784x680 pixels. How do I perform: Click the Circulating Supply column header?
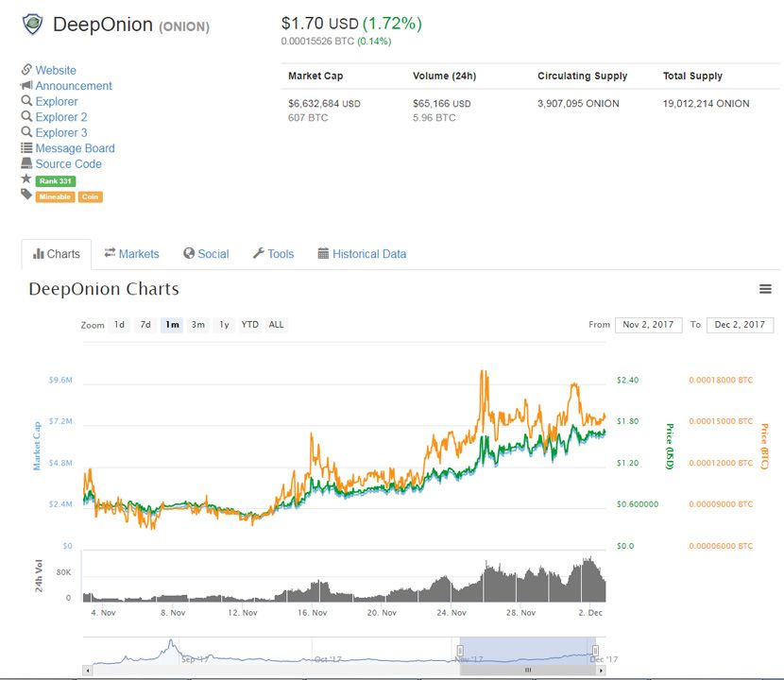tap(583, 76)
